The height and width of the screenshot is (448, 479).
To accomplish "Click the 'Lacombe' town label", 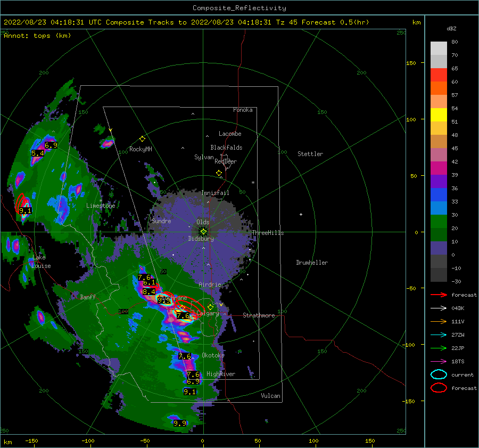I will tap(230, 134).
